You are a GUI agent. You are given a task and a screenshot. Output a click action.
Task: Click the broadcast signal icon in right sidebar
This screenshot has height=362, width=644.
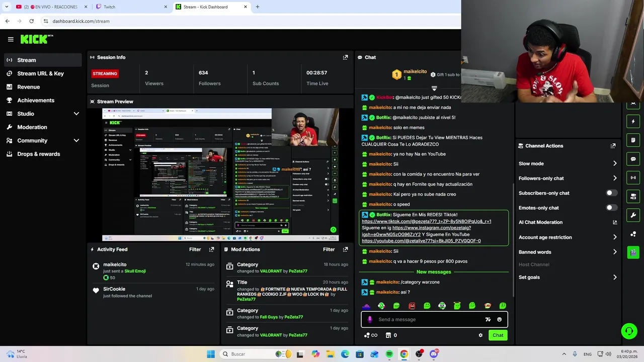[633, 177]
